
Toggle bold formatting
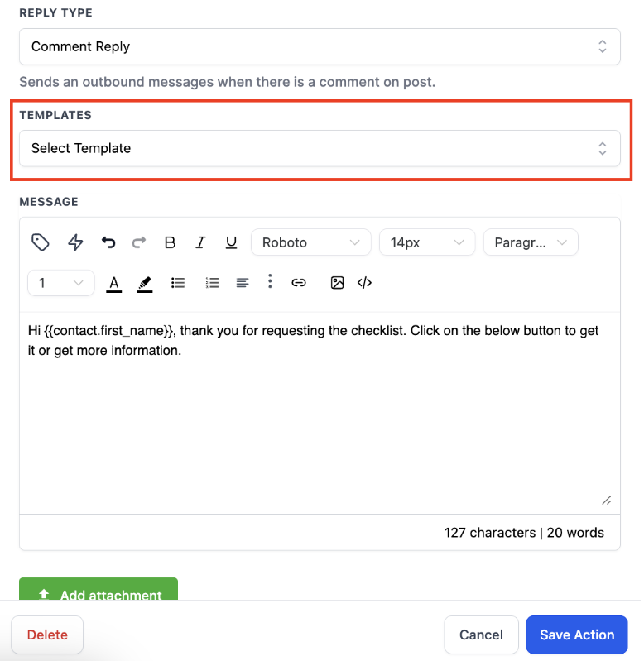[171, 242]
